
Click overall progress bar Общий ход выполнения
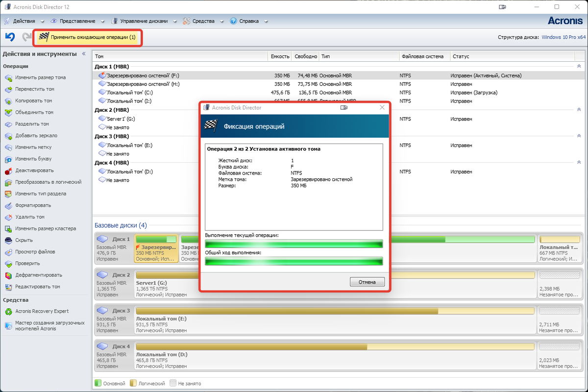tap(294, 262)
